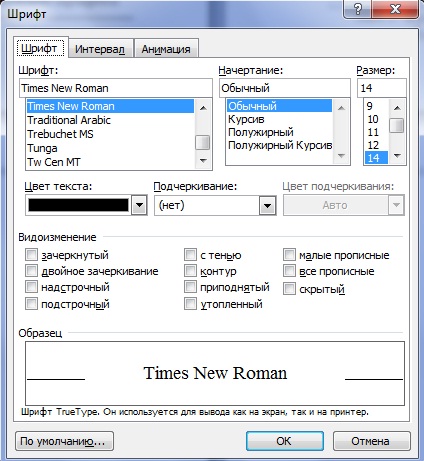The height and width of the screenshot is (461, 424).
Task: Toggle все прописные checkbox
Action: 289,271
